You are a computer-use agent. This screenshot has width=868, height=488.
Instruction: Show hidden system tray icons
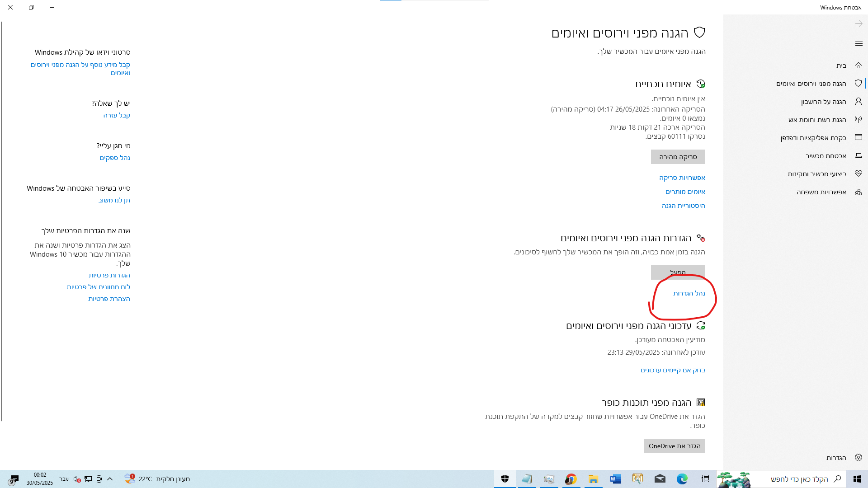click(110, 479)
